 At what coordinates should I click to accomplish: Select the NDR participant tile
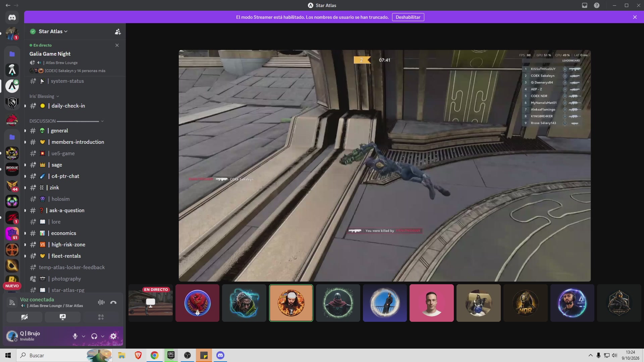[x=525, y=303]
